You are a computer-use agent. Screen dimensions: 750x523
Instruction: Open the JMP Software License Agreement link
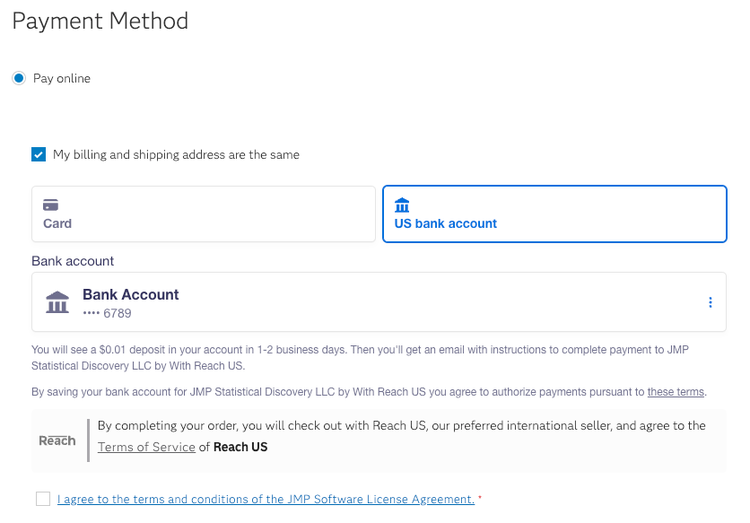(x=266, y=499)
